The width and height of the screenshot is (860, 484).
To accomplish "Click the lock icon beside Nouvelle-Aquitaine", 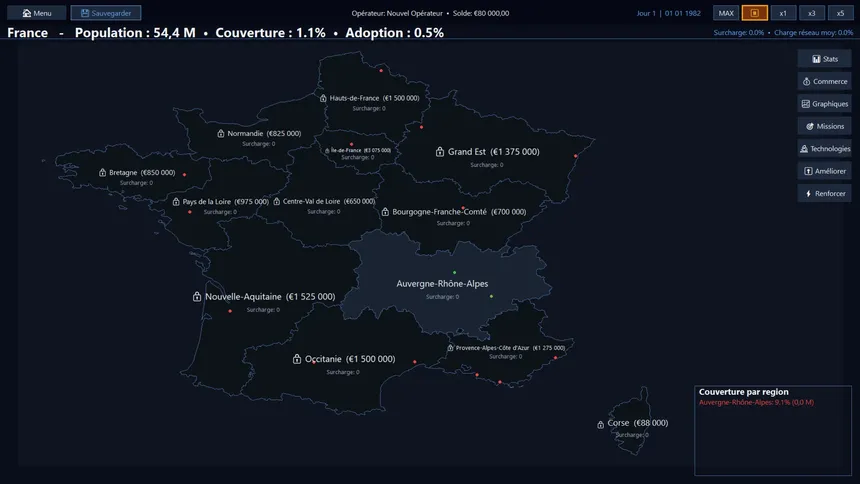I will click(197, 297).
